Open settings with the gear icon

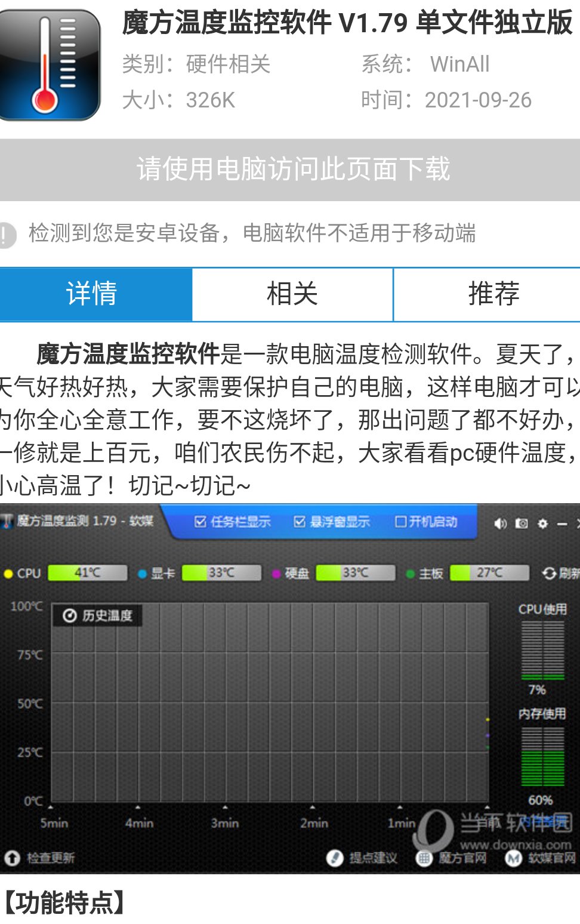[x=542, y=523]
